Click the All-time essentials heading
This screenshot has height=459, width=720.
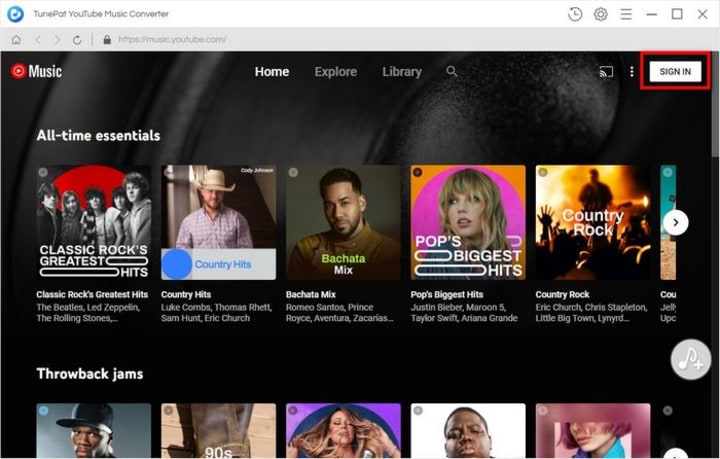[98, 135]
